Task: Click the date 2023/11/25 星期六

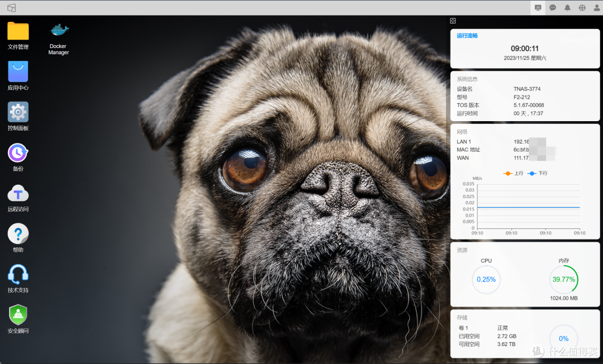Action: [525, 58]
